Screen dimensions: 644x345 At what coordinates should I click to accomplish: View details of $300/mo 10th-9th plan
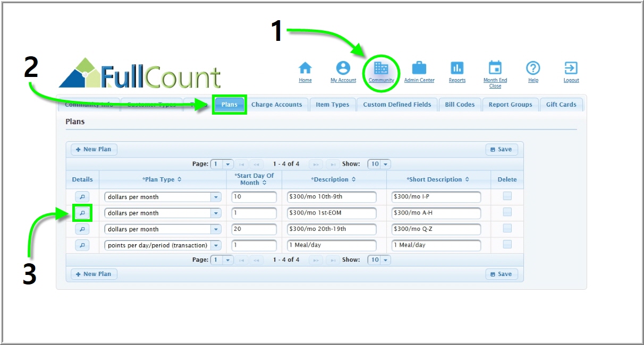82,197
